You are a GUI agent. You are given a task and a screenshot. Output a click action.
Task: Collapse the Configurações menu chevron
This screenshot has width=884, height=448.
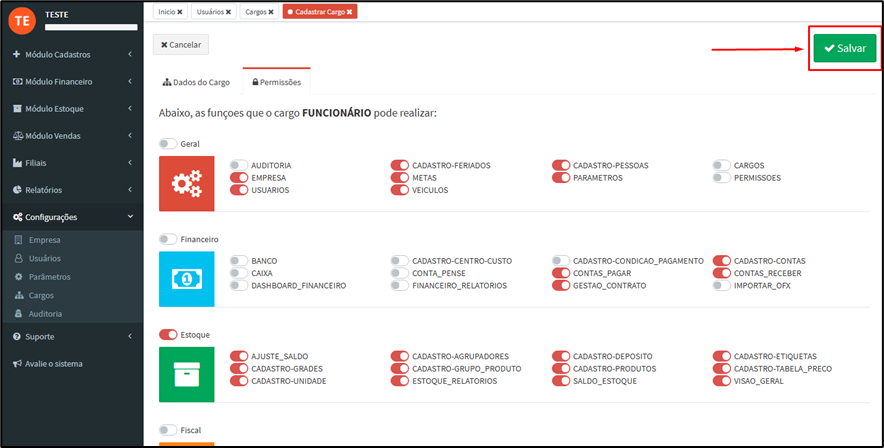[x=130, y=216]
